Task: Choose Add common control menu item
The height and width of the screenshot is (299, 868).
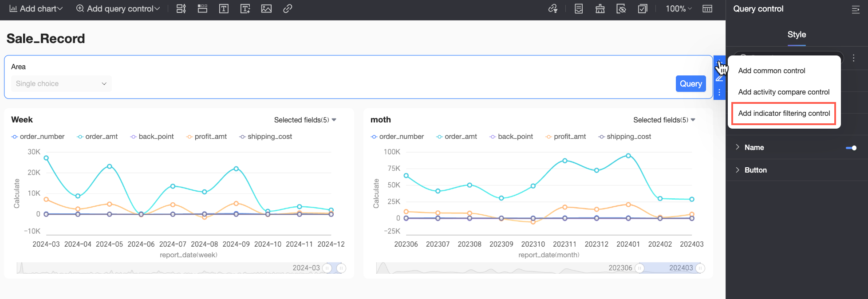Action: (771, 71)
